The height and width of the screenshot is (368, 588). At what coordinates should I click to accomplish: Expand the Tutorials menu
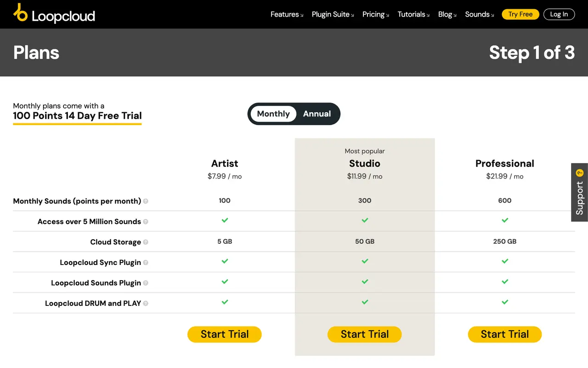(413, 14)
